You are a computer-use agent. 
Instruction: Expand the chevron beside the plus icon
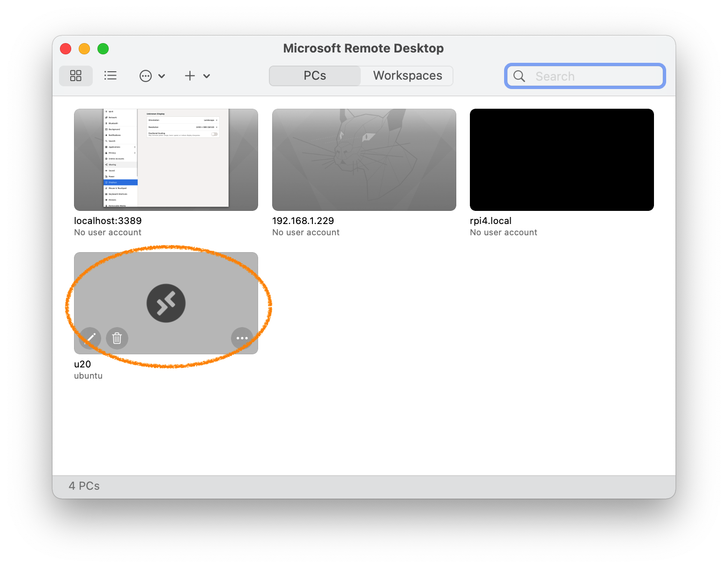(207, 76)
